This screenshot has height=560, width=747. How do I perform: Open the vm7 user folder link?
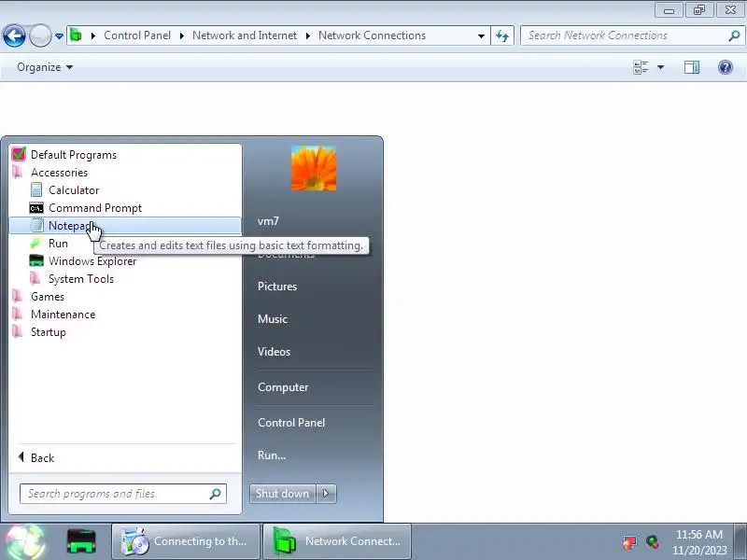268,221
